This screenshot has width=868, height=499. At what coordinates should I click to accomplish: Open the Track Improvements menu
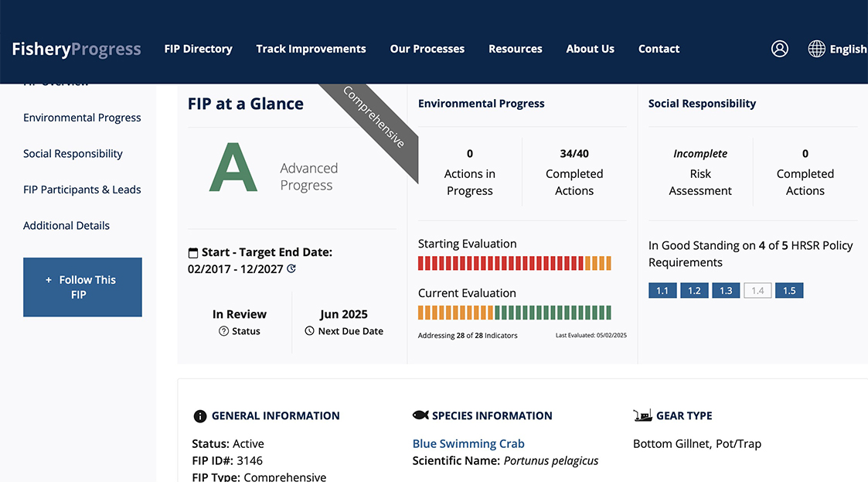311,49
